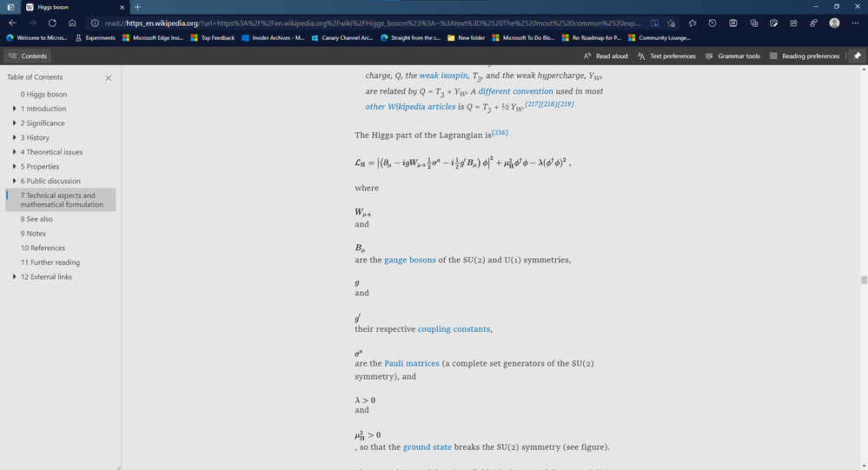Select the Higgs boson tab

click(76, 7)
